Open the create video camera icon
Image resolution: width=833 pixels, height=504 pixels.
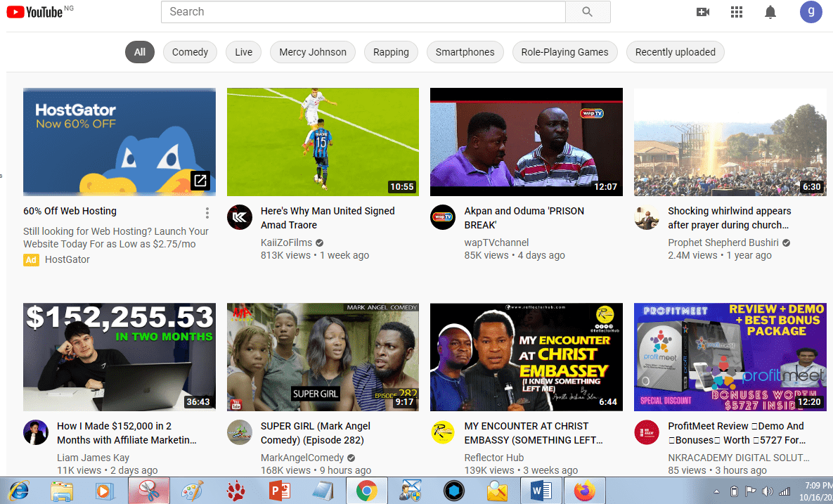[x=703, y=12]
